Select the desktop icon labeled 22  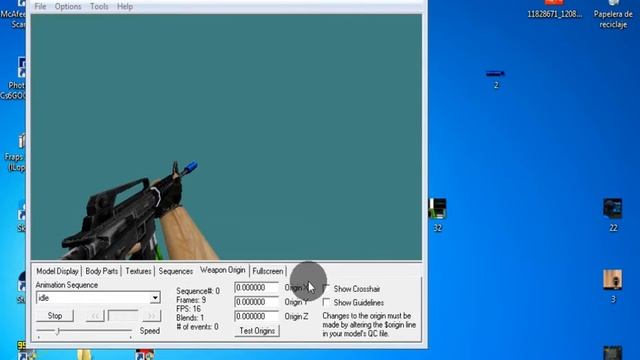[x=613, y=214]
